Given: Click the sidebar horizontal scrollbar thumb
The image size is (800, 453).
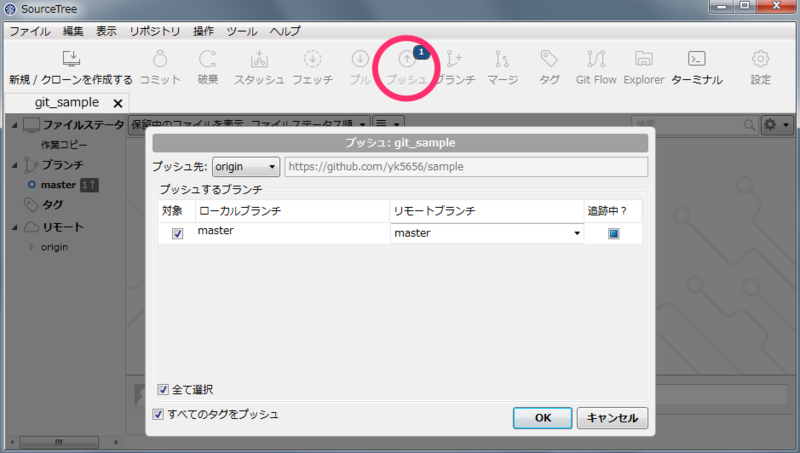Looking at the screenshot, I should click(x=59, y=442).
